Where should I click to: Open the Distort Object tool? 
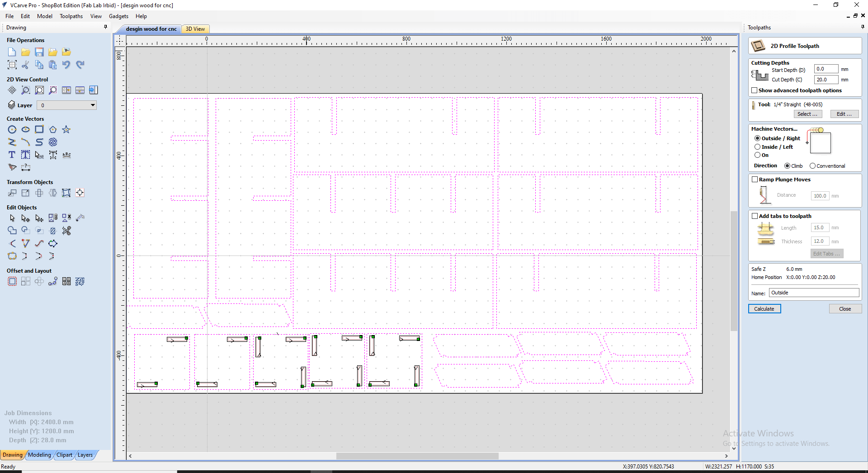66,193
